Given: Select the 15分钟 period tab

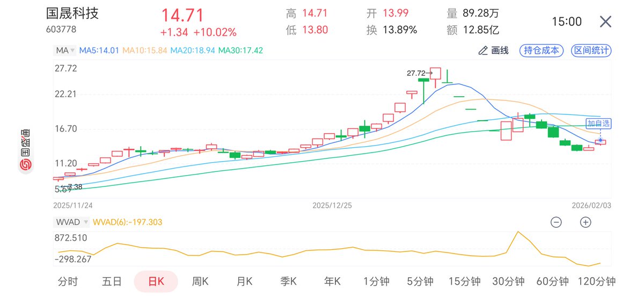Looking at the screenshot, I should (x=464, y=281).
